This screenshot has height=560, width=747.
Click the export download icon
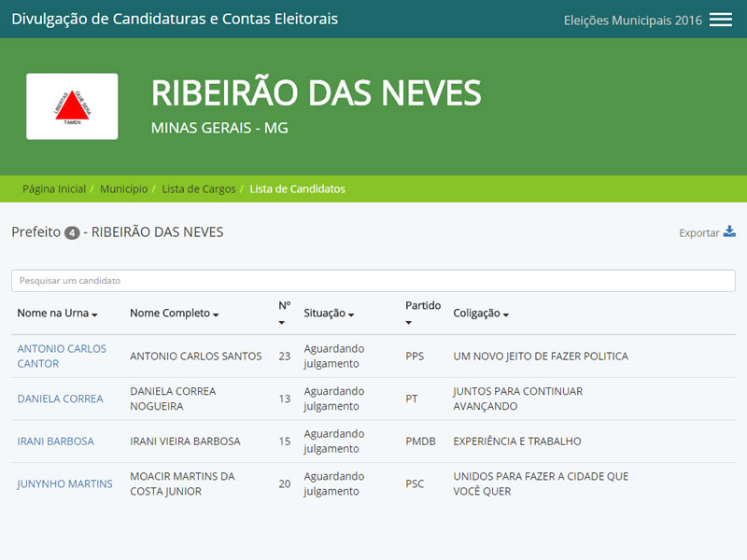coord(729,232)
